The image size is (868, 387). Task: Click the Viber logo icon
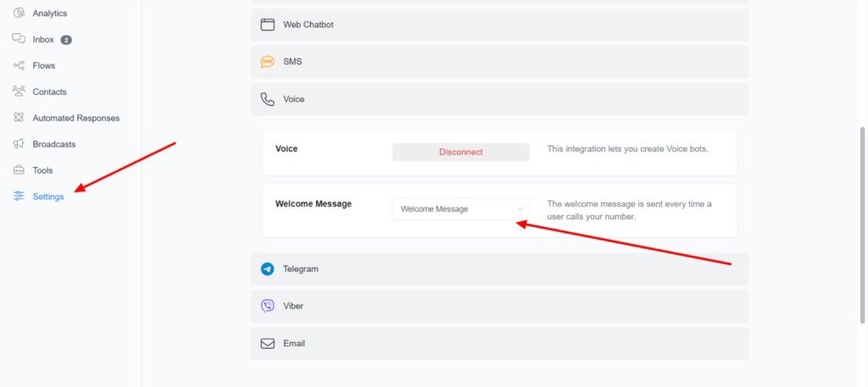click(268, 306)
